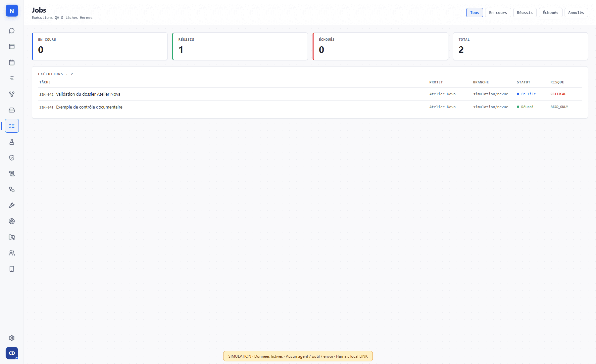Open the calendar icon in sidebar

click(x=12, y=63)
